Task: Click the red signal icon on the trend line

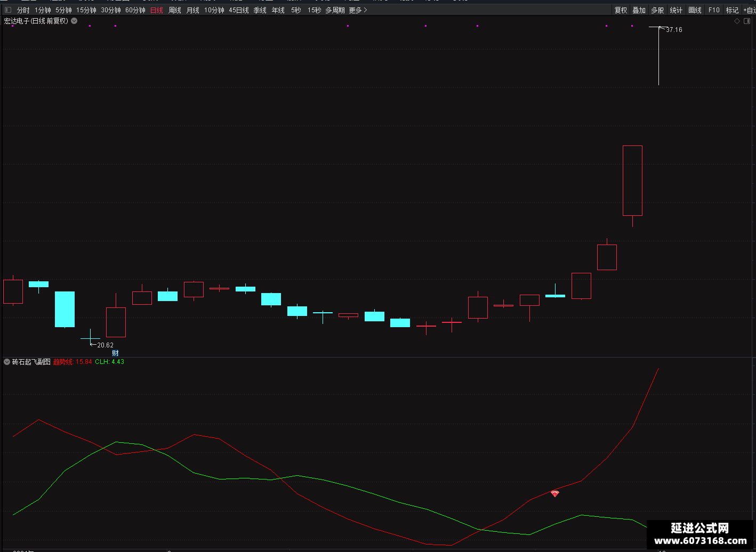Action: coord(555,493)
